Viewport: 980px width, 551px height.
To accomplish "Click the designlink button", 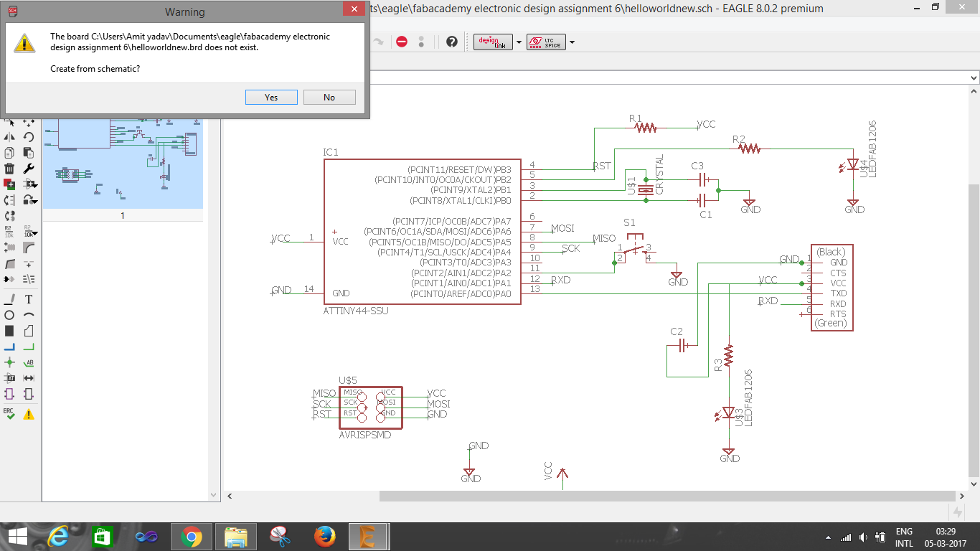I will click(x=494, y=42).
